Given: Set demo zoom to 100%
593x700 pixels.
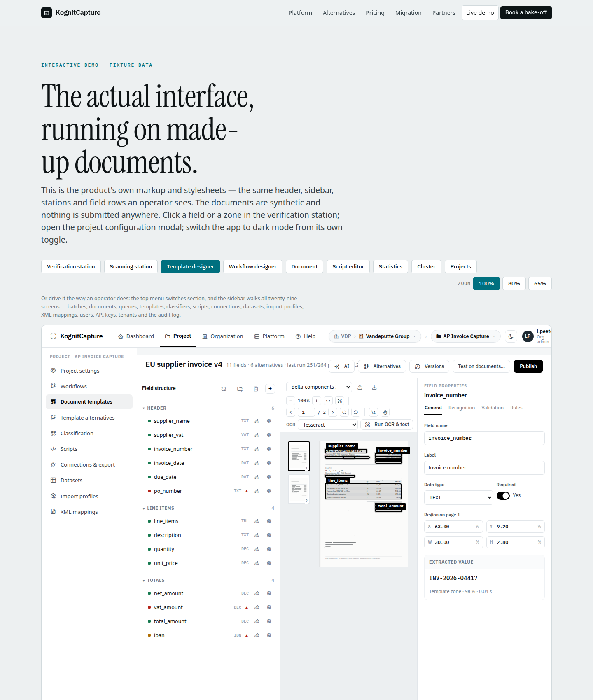Looking at the screenshot, I should click(486, 284).
